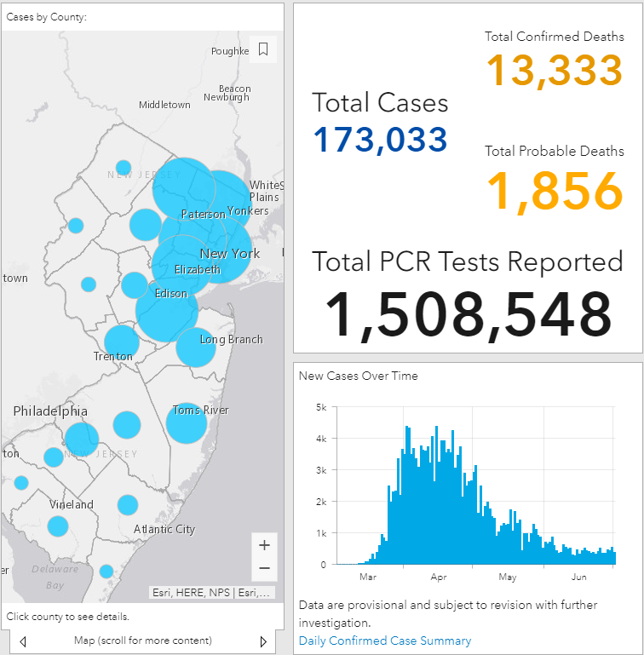644x655 pixels.
Task: Go to the next map panel arrow
Action: [x=263, y=641]
